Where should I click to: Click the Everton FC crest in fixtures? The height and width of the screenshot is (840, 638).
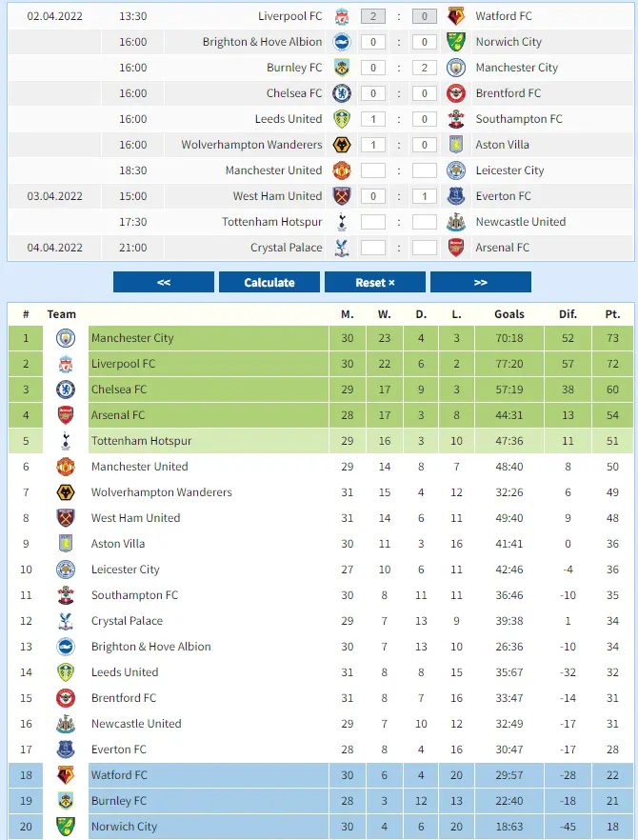[456, 196]
